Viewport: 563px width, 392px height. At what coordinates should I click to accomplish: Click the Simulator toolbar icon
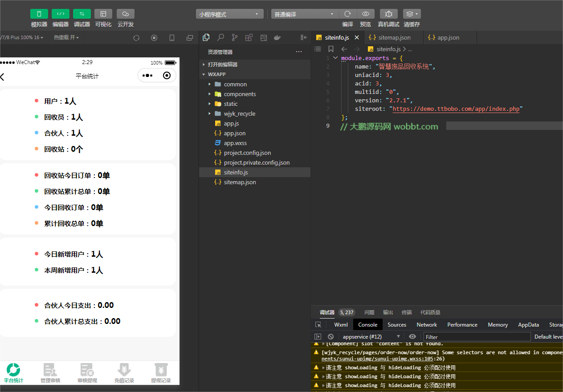click(39, 14)
